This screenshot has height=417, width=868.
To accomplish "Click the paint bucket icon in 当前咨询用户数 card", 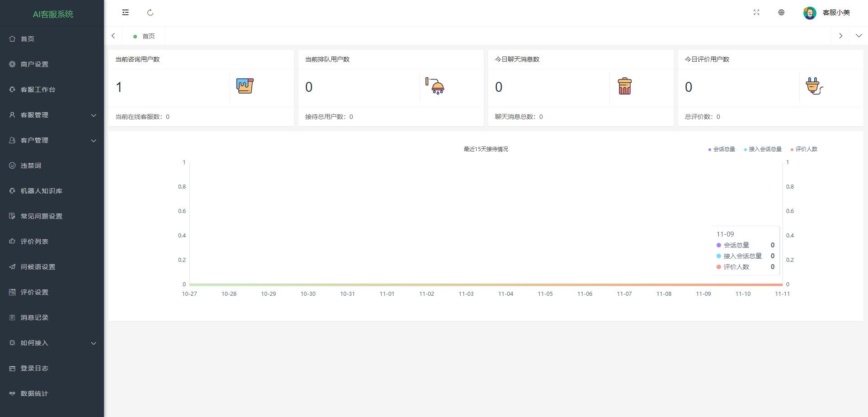I will [245, 86].
